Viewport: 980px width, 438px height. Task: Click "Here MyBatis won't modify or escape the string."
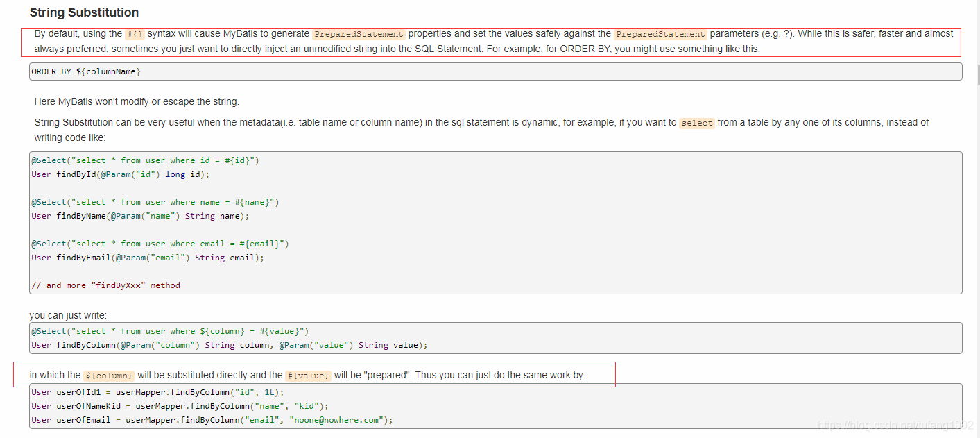coord(137,101)
